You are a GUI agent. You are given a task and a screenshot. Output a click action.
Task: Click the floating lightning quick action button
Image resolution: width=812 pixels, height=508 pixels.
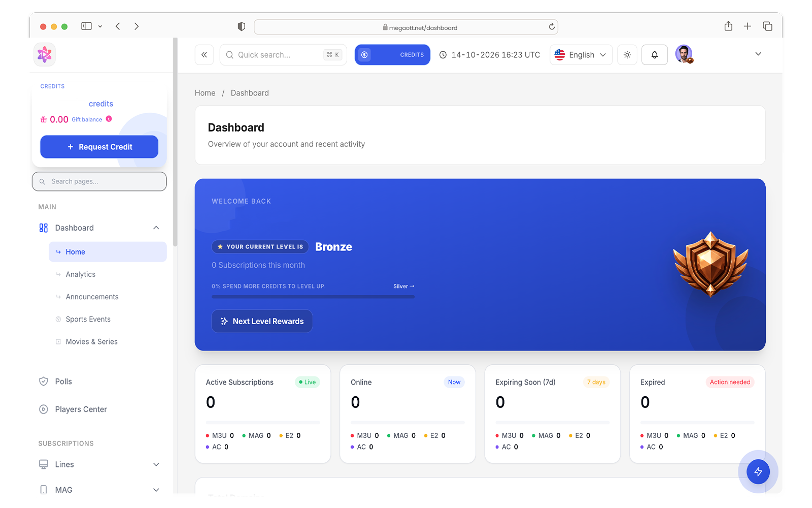pyautogui.click(x=758, y=472)
